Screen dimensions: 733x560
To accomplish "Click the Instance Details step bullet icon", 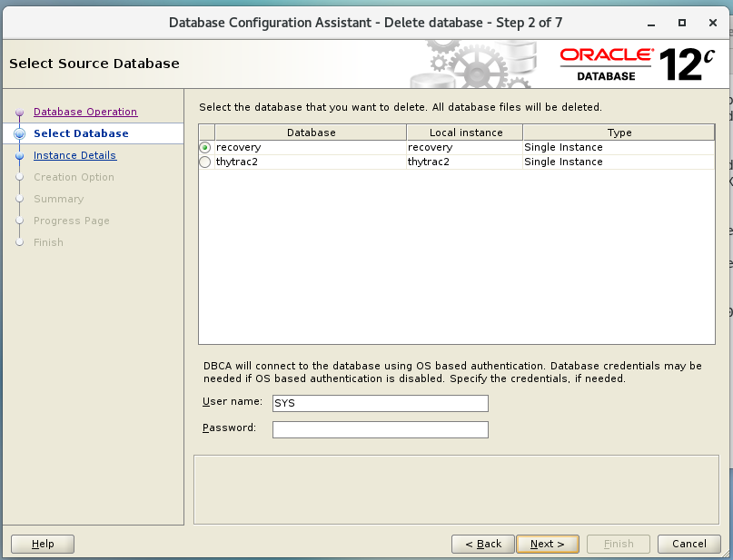I will coord(20,155).
